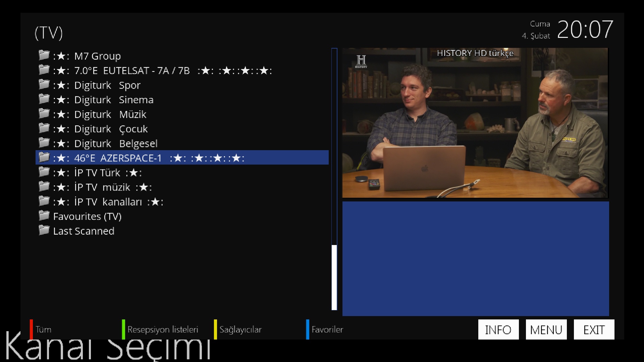Screen dimensions: 644x362
Task: Click the folder icon beside M7 Group
Action: [44, 55]
